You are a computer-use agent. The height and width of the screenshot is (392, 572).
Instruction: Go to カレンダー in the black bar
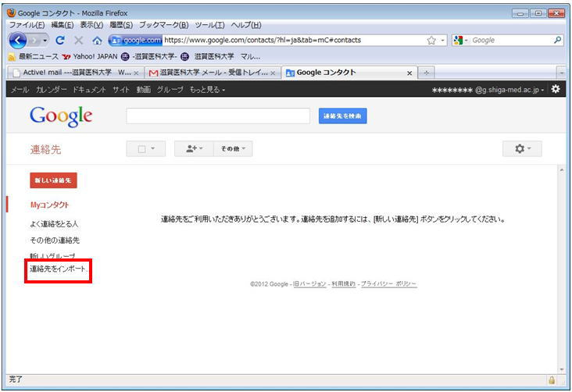point(51,89)
